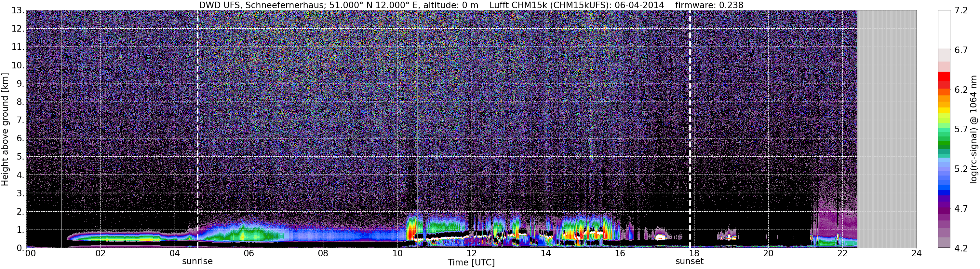Click the 8. height axis tick label
Image resolution: width=980 pixels, height=269 pixels.
point(20,102)
